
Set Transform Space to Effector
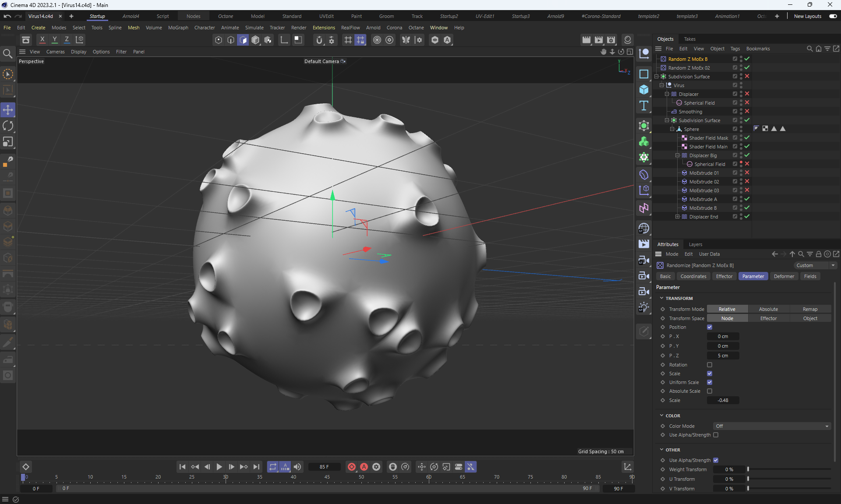tap(768, 318)
